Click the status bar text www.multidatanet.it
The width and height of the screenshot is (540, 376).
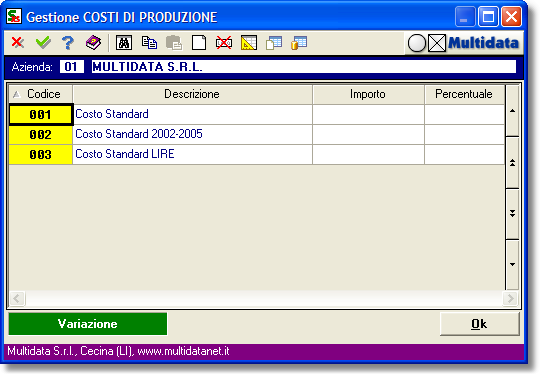click(x=183, y=351)
